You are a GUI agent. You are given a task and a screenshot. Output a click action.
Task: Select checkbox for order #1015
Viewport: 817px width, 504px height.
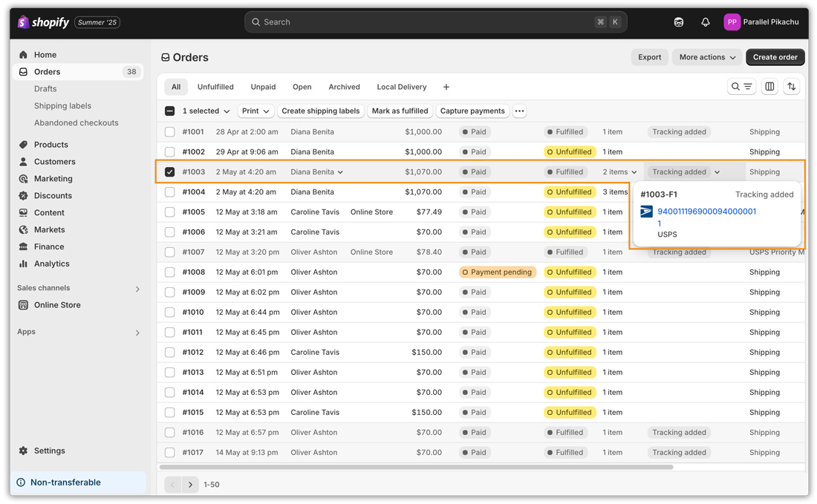point(170,413)
